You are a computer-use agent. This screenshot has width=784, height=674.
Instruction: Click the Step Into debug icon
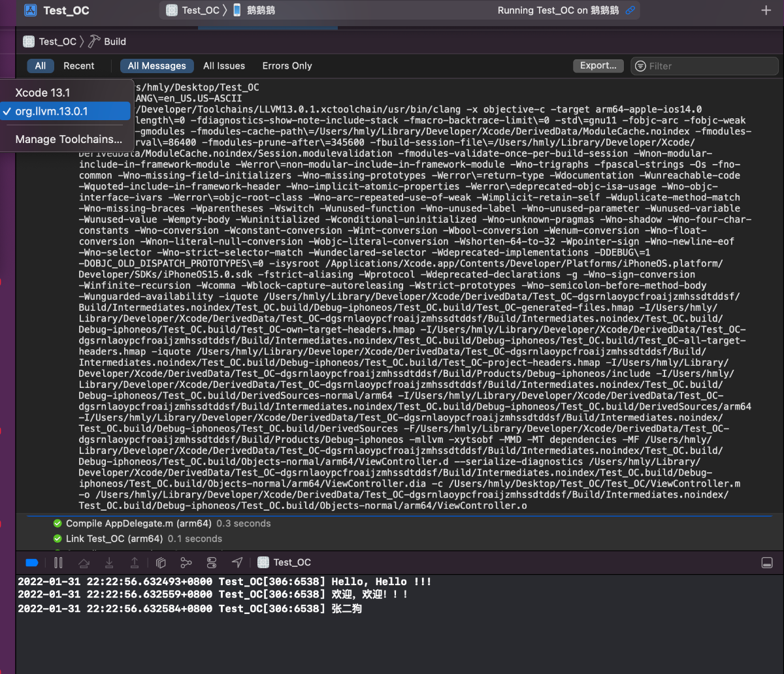(109, 562)
